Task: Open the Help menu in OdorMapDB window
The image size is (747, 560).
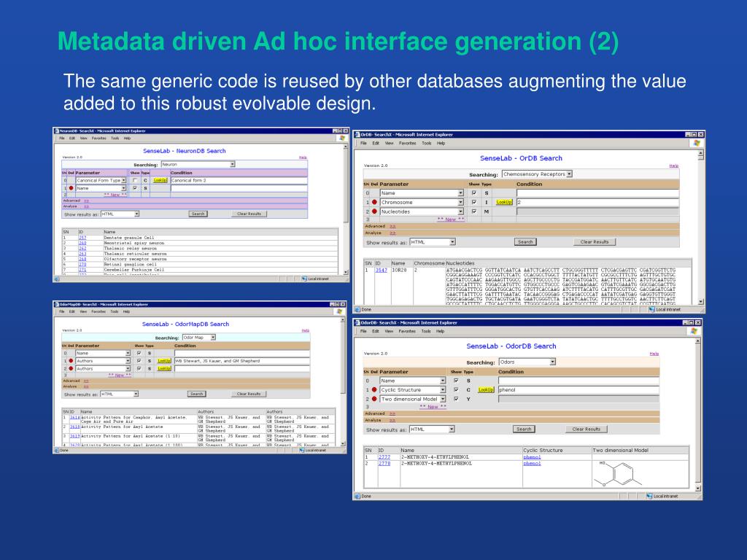Action: click(x=126, y=311)
